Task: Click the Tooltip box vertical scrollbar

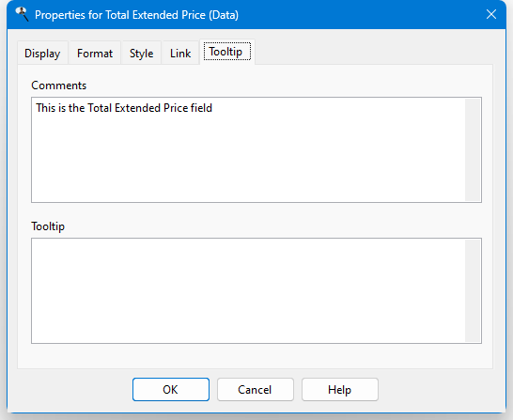Action: tap(473, 290)
